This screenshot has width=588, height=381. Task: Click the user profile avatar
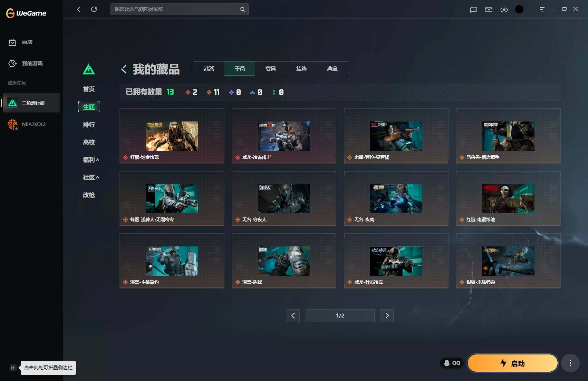pyautogui.click(x=519, y=9)
